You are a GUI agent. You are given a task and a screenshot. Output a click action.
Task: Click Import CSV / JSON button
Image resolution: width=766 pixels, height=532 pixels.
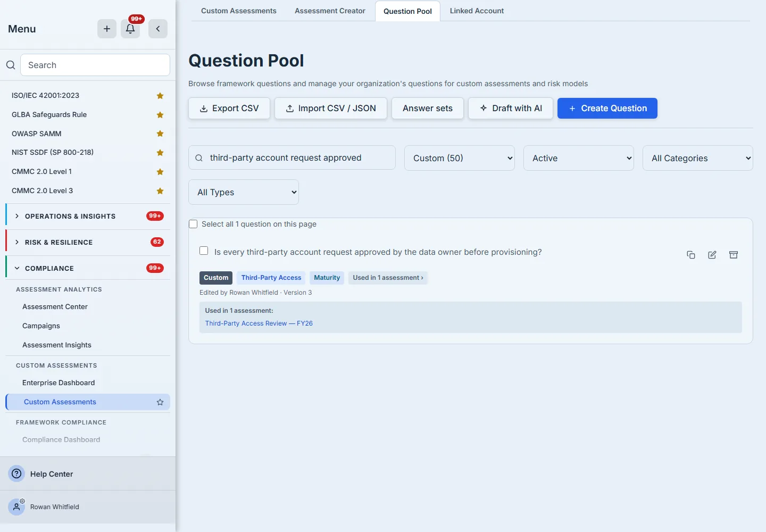coord(331,109)
